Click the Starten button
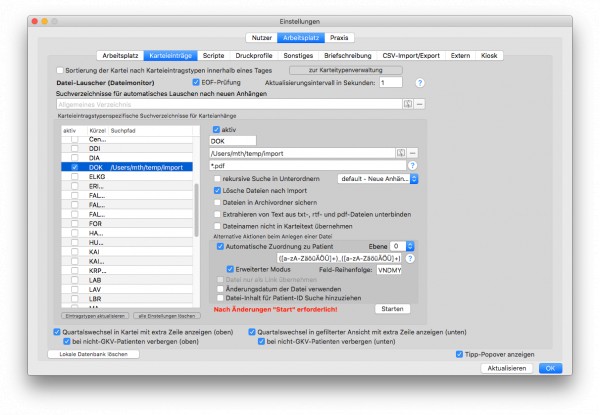Viewport: 600px width, 415px height. [392, 309]
